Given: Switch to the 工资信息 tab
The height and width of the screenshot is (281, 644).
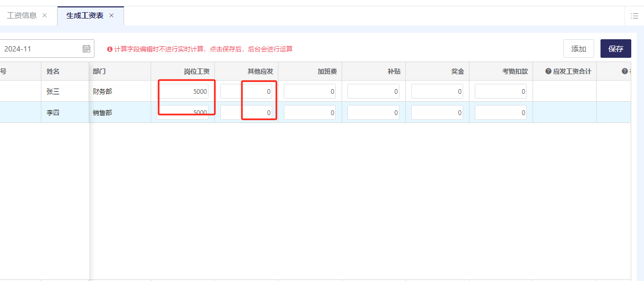Looking at the screenshot, I should [22, 15].
